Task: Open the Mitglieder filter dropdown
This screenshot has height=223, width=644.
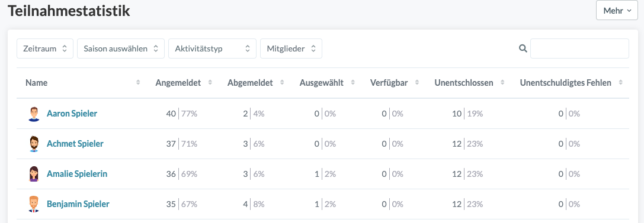Action: click(x=291, y=49)
